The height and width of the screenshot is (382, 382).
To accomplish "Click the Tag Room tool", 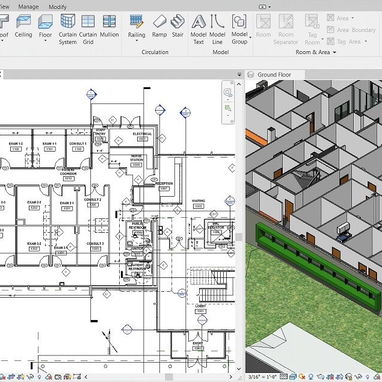I will 312,29.
